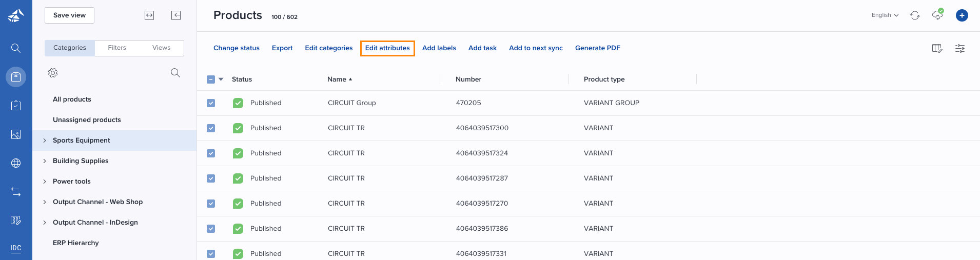The image size is (980, 260).
Task: Collapse the sidebar panel with the arrow icon
Action: [176, 15]
